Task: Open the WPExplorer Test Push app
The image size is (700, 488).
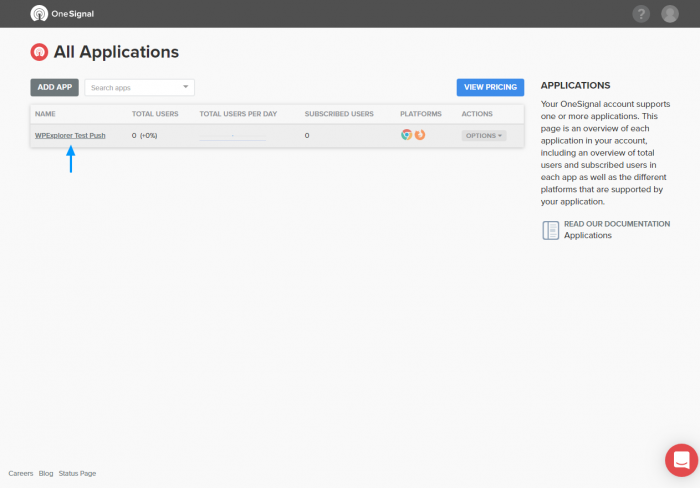Action: 70,135
